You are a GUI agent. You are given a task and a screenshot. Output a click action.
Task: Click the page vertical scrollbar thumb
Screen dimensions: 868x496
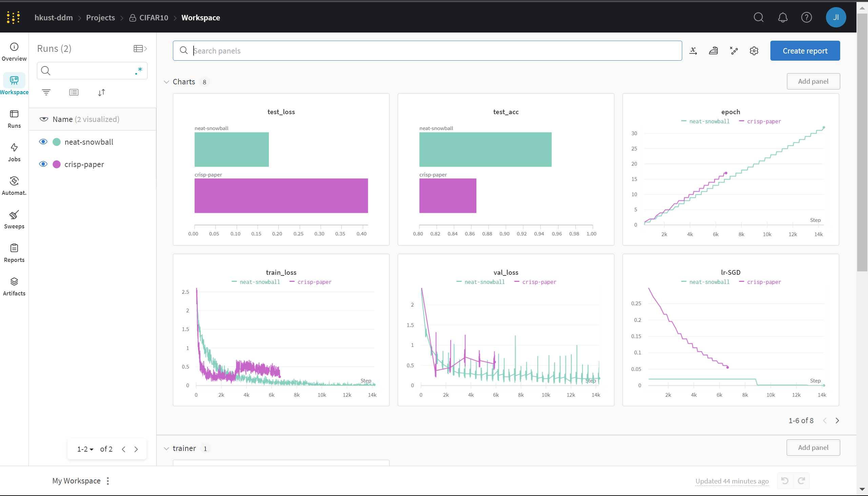pos(862,142)
